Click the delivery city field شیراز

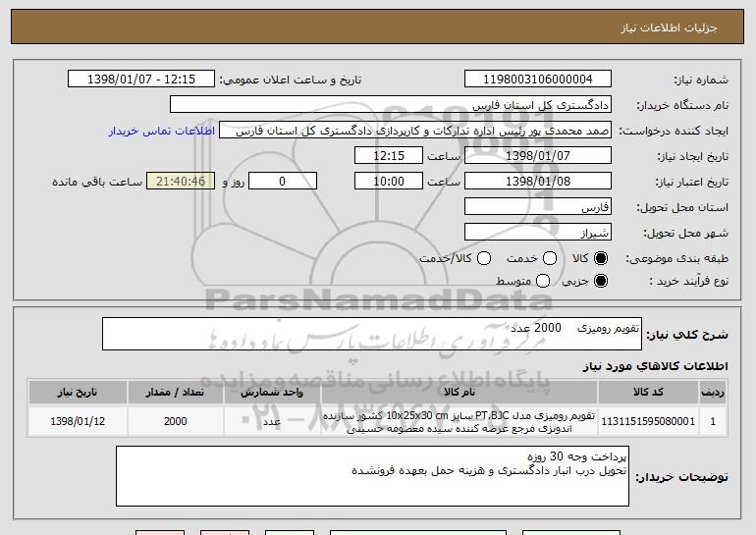coord(538,233)
